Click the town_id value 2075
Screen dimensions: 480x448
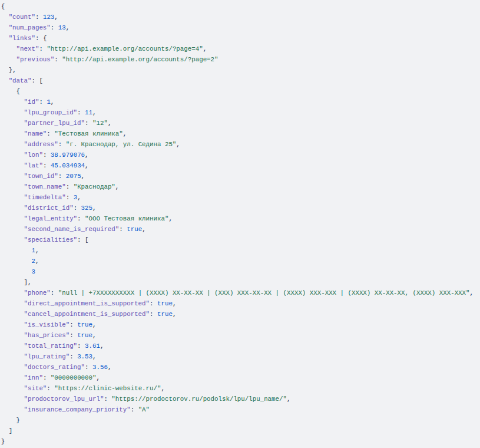(74, 176)
